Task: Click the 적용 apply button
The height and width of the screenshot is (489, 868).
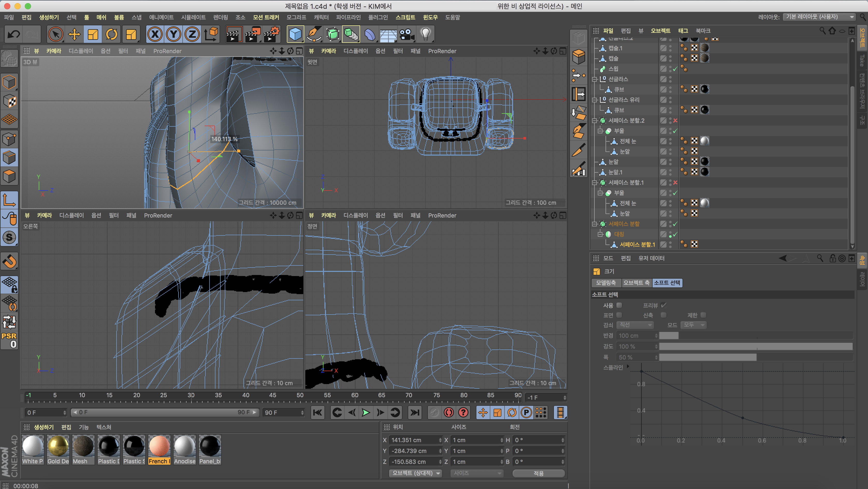Action: pos(538,473)
